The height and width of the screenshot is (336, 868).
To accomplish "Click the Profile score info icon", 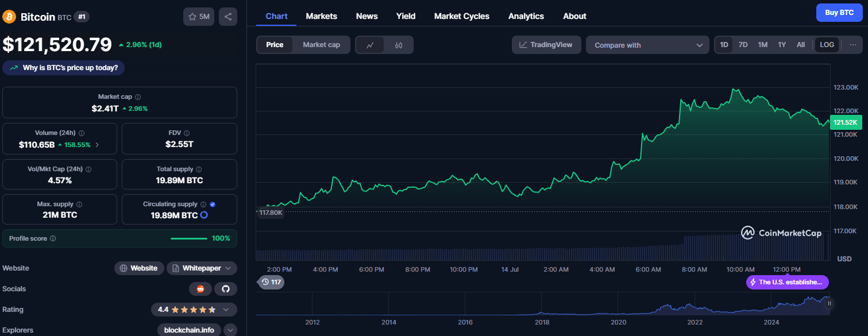I will point(53,238).
